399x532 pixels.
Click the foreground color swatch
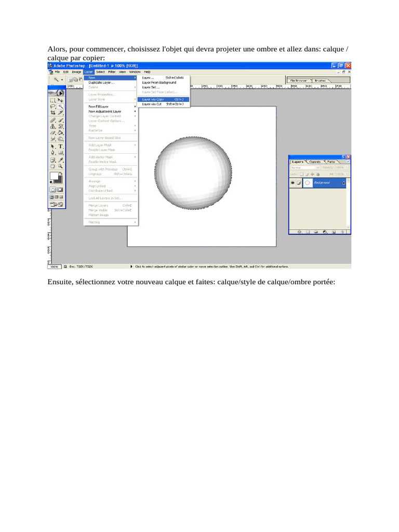(54, 176)
